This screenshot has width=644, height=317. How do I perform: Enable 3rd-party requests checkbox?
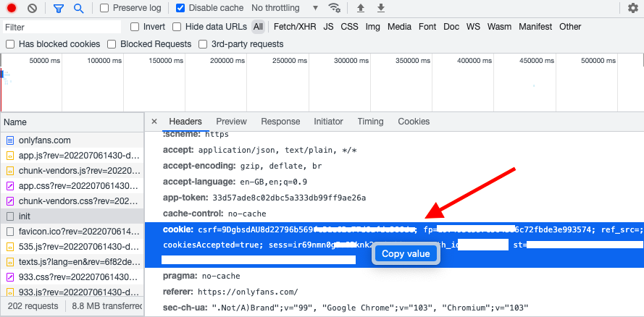coord(203,44)
